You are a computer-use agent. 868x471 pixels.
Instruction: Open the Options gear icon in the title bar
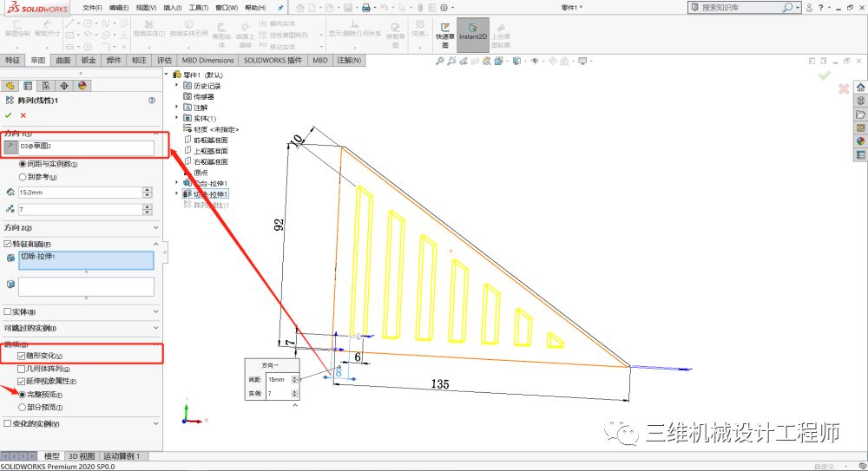click(x=444, y=8)
